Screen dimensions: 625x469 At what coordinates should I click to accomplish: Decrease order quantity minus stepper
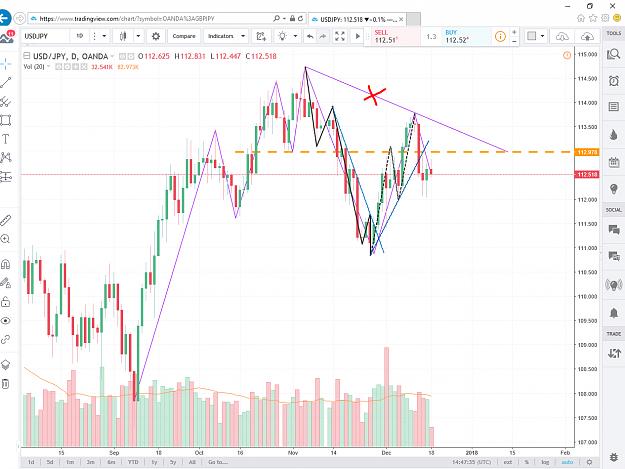click(514, 41)
